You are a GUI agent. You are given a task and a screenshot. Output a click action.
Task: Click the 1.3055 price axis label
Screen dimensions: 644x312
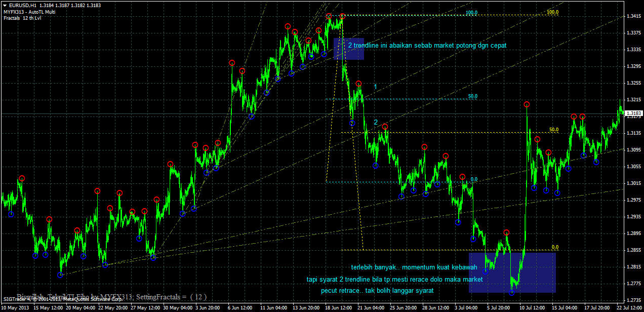(x=634, y=167)
